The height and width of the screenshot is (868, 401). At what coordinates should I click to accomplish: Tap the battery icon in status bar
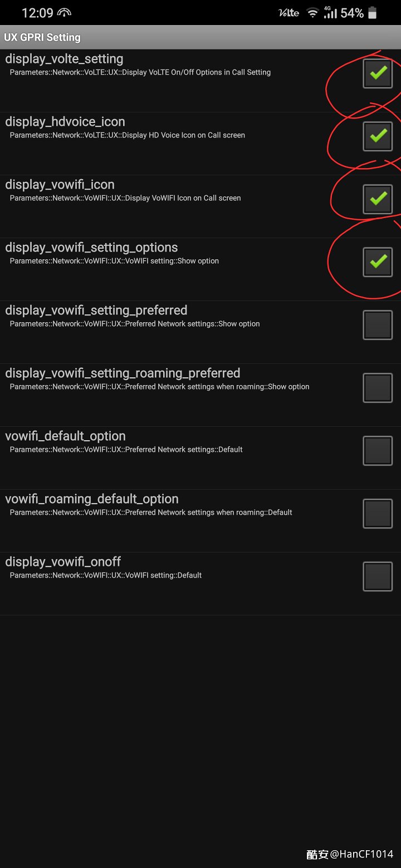pyautogui.click(x=373, y=13)
